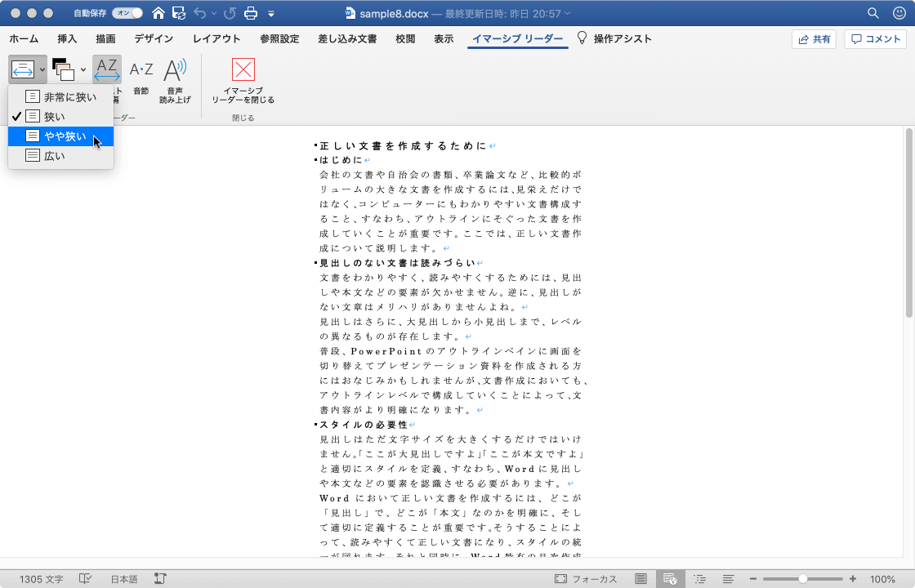Open zoom dialog via 100% label
This screenshot has width=915, height=588.
point(882,579)
